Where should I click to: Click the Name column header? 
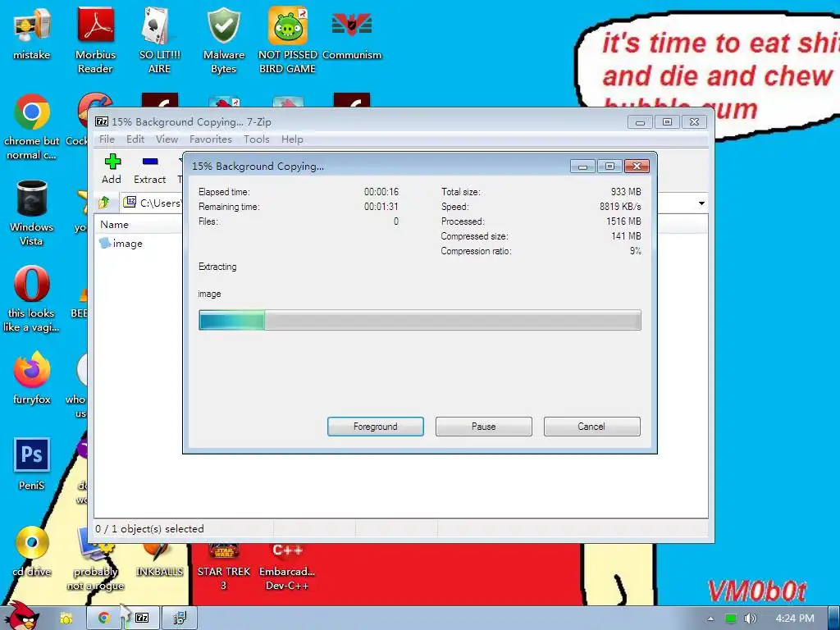(115, 225)
